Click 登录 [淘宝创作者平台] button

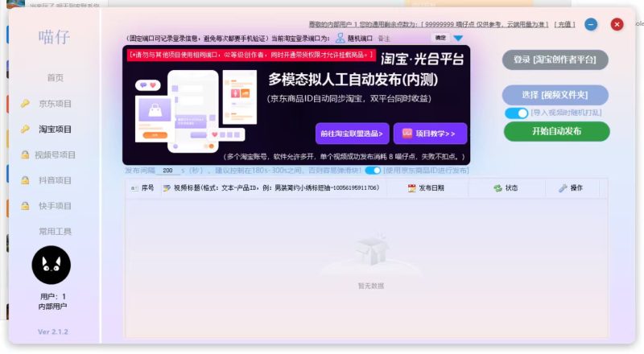pyautogui.click(x=555, y=60)
